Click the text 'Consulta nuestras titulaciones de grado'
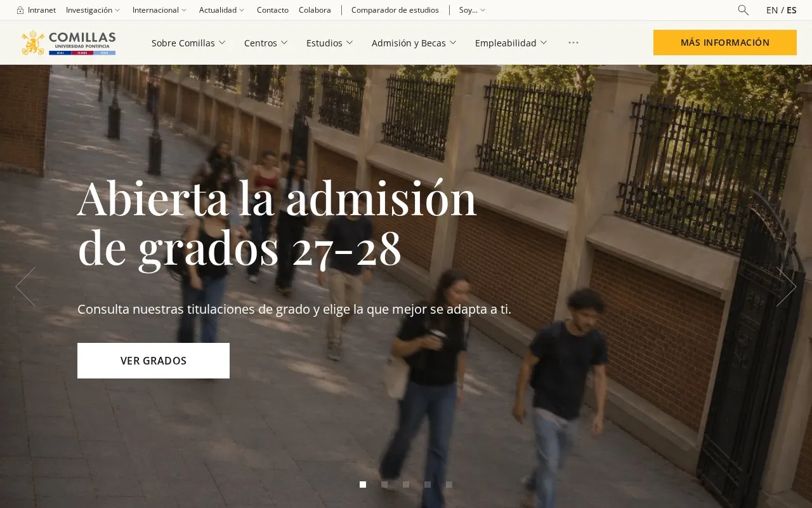Screen dimensions: 812x508 coord(193,309)
